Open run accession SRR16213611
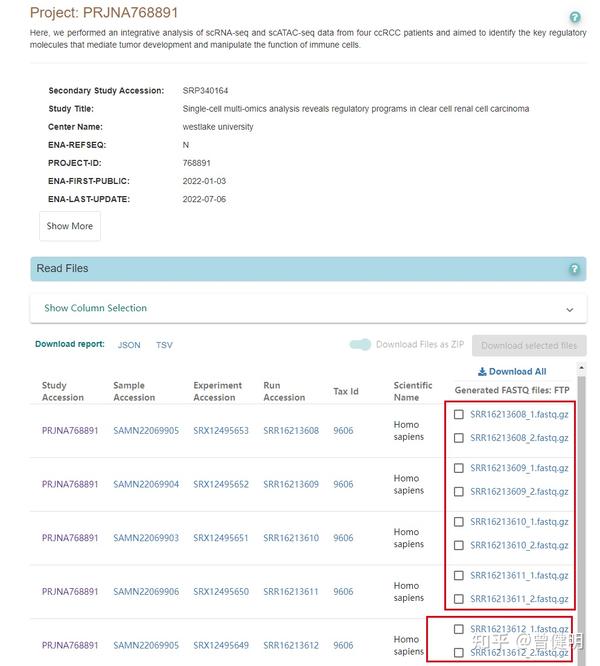600x666 pixels. 291,592
